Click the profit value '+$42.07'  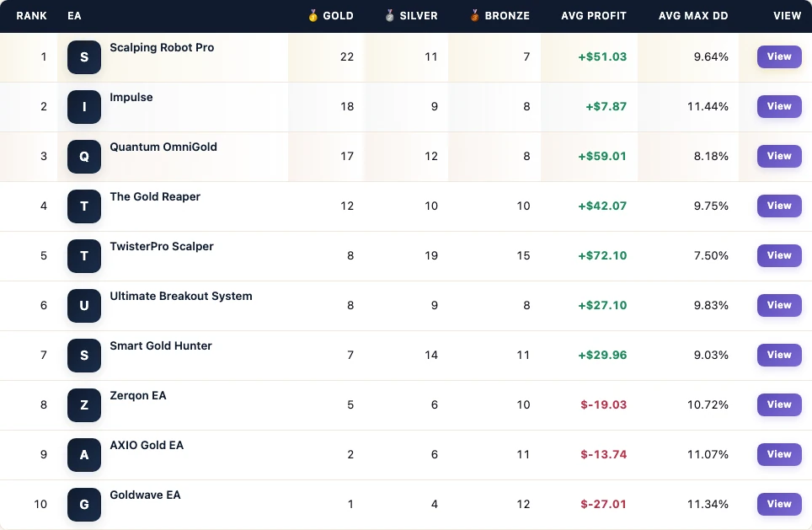(602, 206)
